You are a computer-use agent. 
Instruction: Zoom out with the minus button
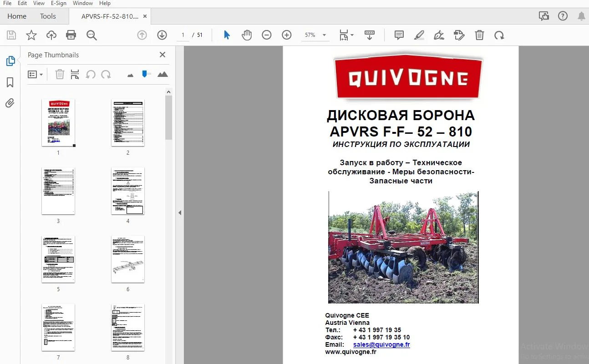point(267,35)
